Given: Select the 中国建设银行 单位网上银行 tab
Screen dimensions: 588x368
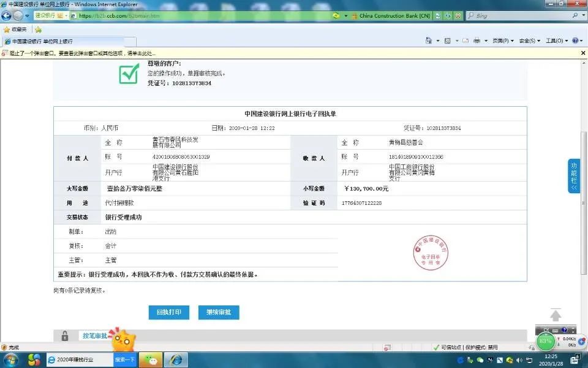Looking at the screenshot, I should 63,41.
